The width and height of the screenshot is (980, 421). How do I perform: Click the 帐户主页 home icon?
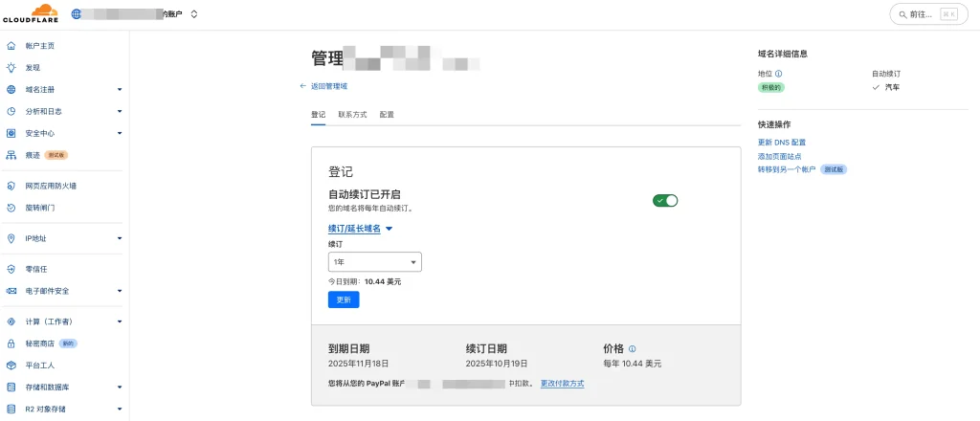[x=11, y=46]
